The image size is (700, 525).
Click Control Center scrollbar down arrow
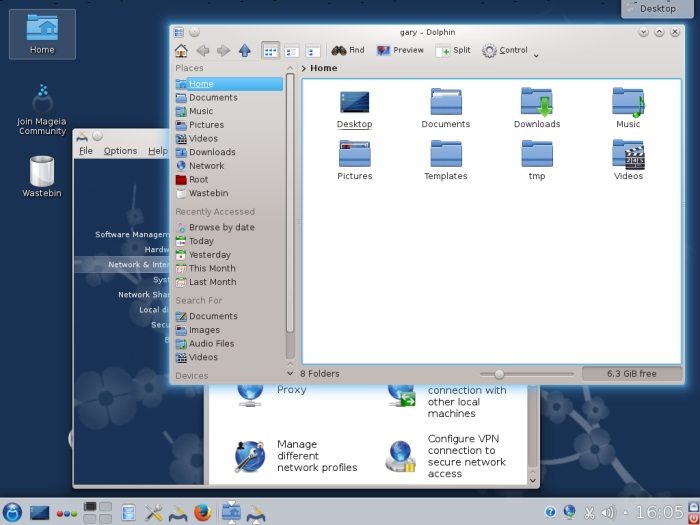coord(533,480)
